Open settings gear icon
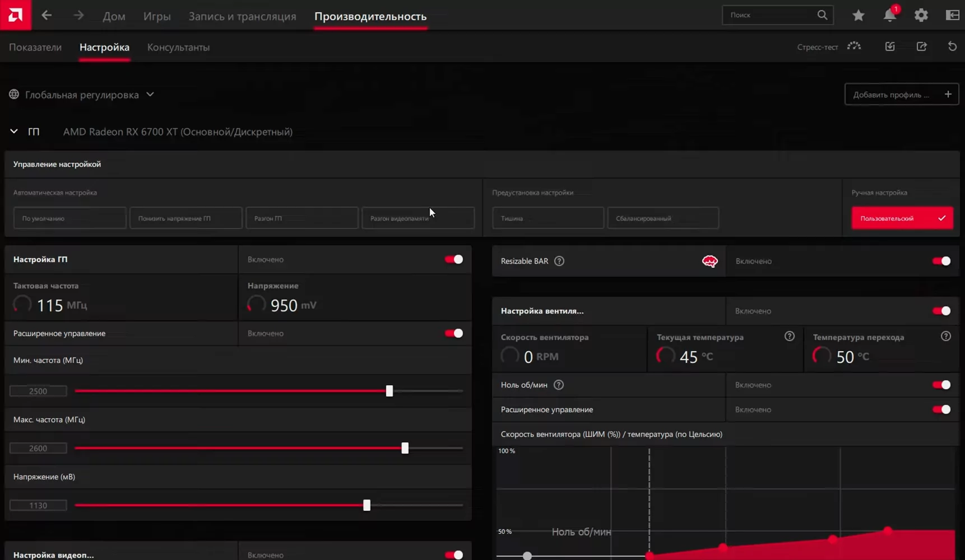The width and height of the screenshot is (965, 560). click(x=921, y=16)
